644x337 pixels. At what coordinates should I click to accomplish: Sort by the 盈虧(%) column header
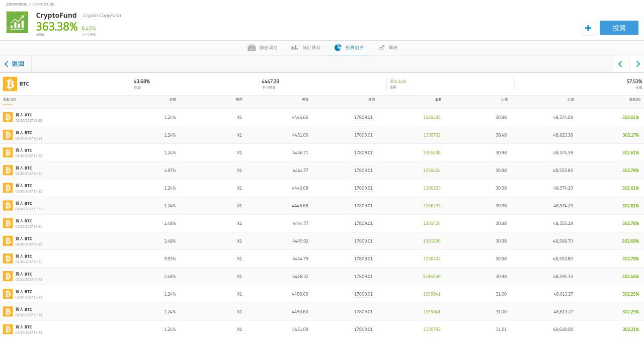click(x=635, y=100)
